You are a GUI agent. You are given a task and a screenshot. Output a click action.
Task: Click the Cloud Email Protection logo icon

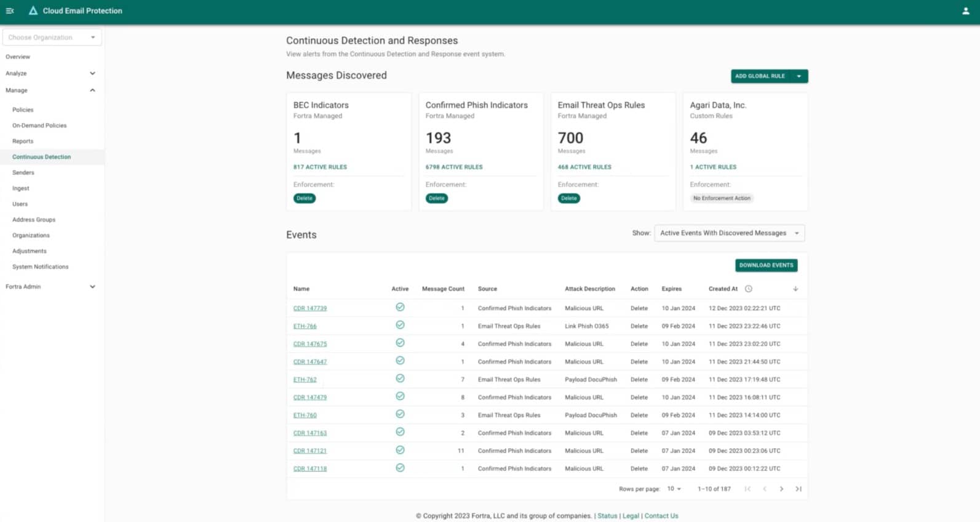pos(33,10)
